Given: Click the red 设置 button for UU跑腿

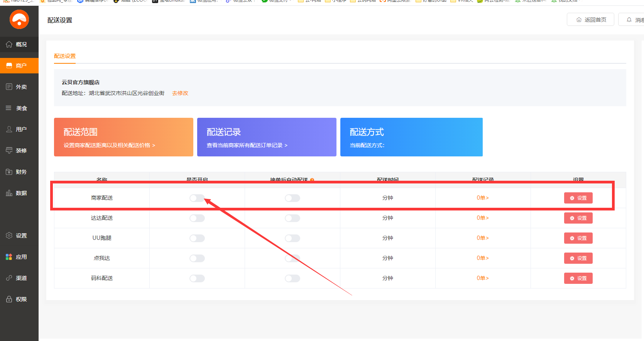Looking at the screenshot, I should pyautogui.click(x=578, y=238).
